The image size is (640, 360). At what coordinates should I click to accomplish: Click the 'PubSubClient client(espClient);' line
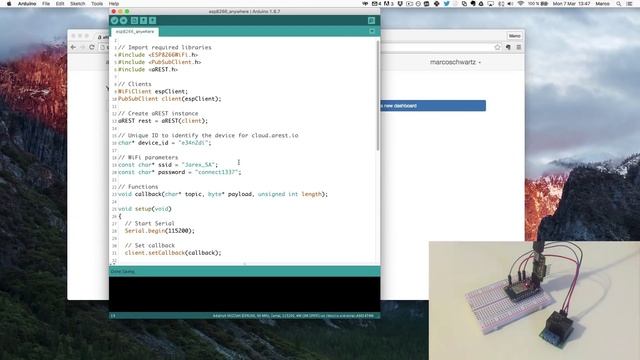(x=170, y=99)
